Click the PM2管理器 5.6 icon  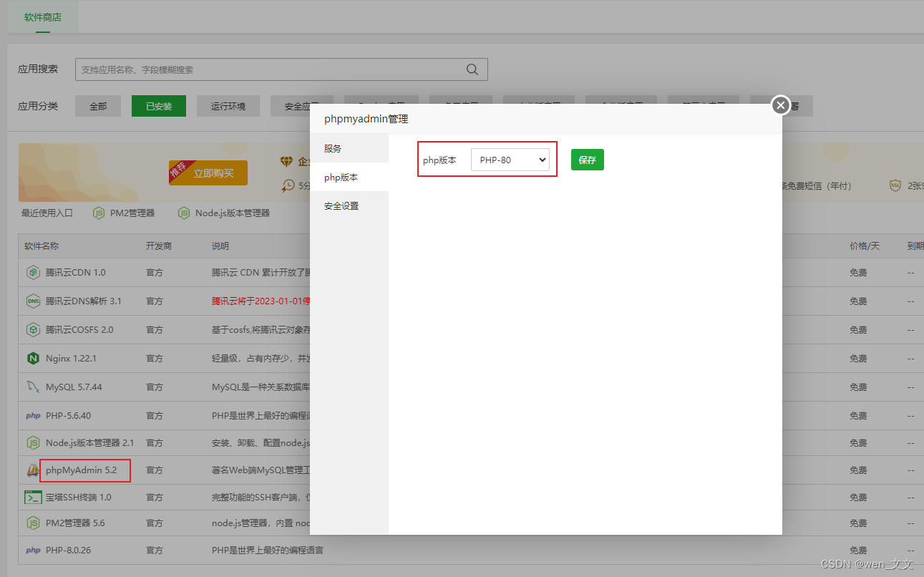33,523
